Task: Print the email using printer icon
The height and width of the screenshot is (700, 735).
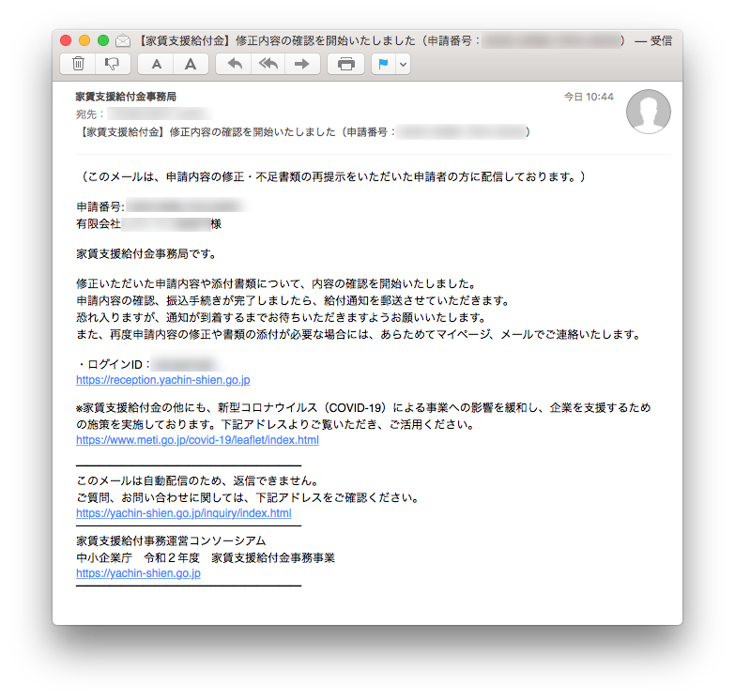Action: [346, 64]
